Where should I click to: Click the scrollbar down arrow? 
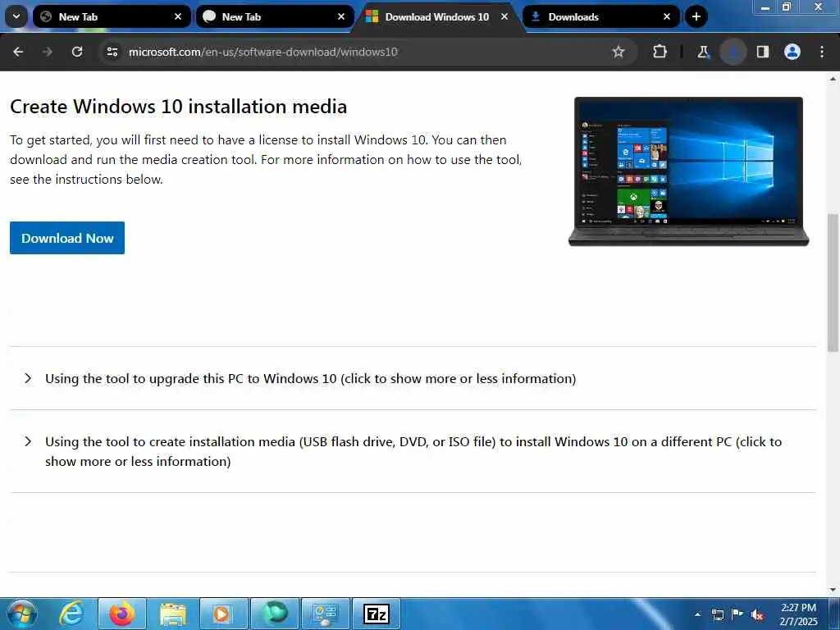point(833,589)
